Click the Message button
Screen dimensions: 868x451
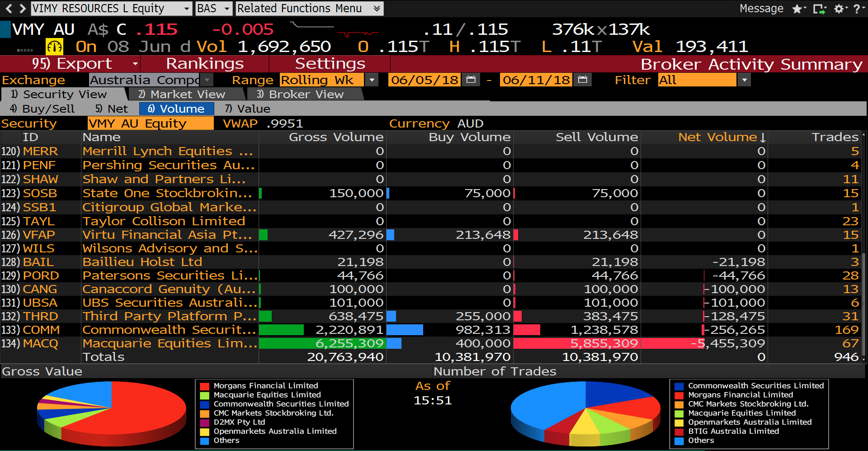click(761, 8)
